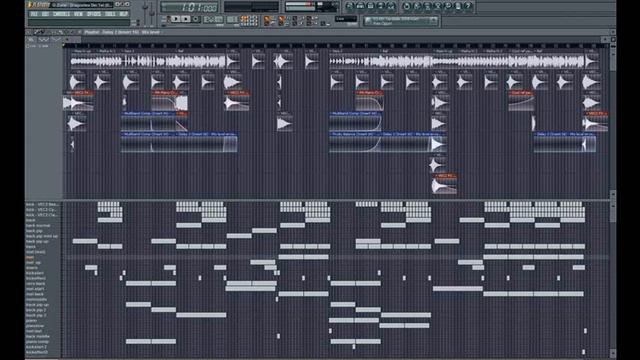Screen dimensions: 640x360
Task: Select the 'memmiddle' pattern row
Action: pos(43,300)
